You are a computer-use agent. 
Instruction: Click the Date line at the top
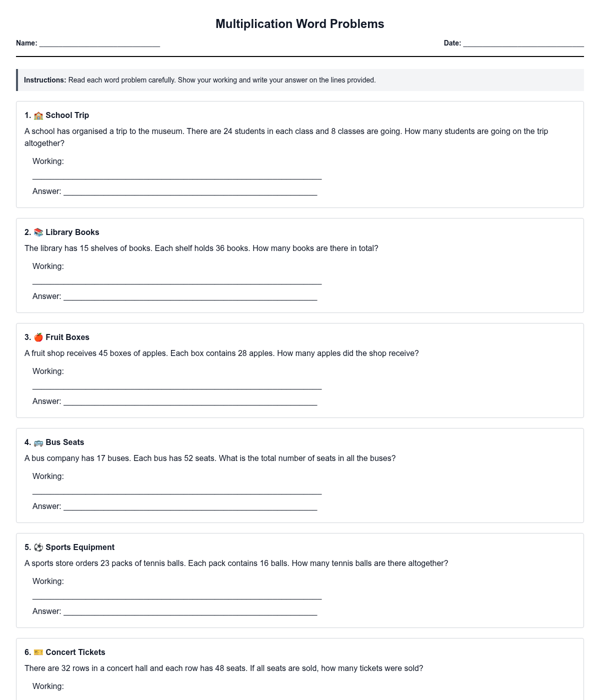[523, 43]
